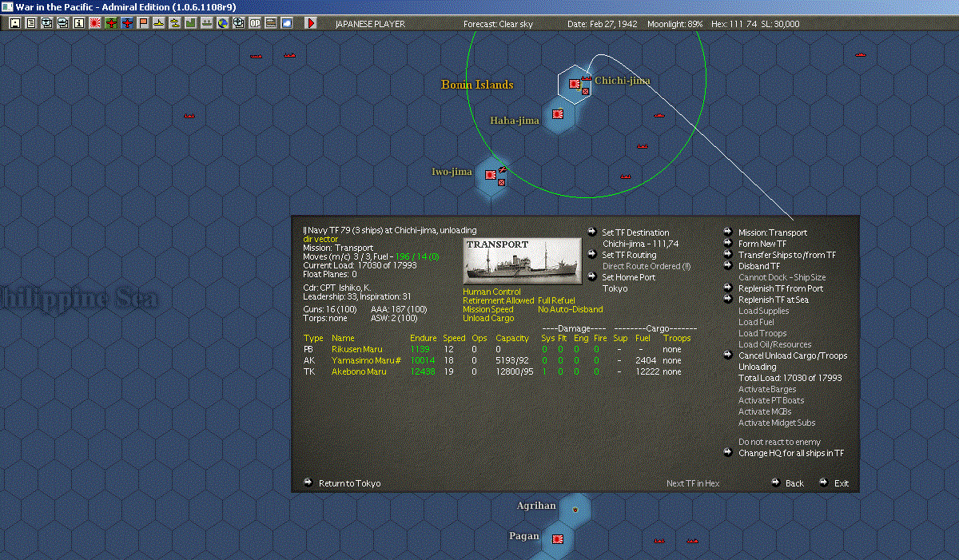
Task: Select the Pagan base flag
Action: (x=558, y=538)
